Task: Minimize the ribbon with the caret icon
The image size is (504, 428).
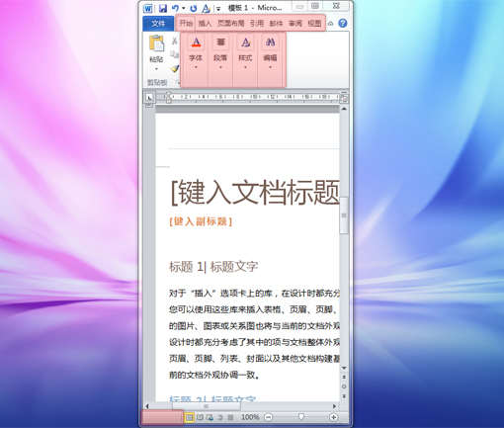Action: 331,24
